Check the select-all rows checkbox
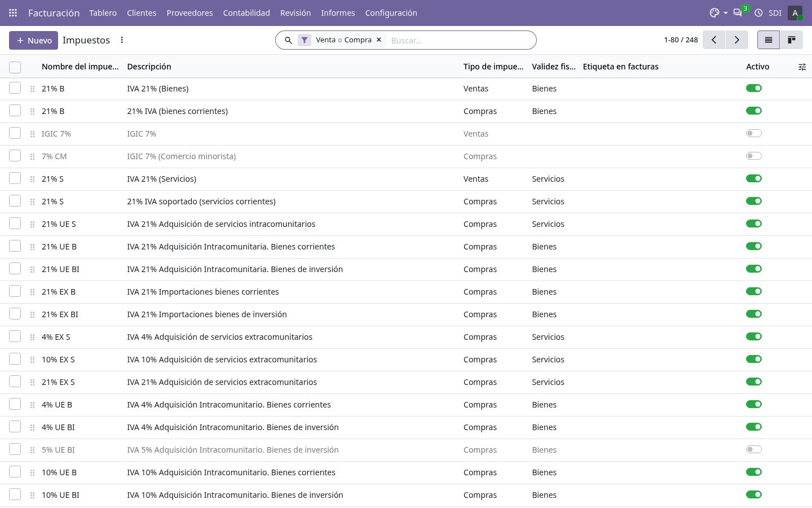This screenshot has width=812, height=508. (x=15, y=67)
